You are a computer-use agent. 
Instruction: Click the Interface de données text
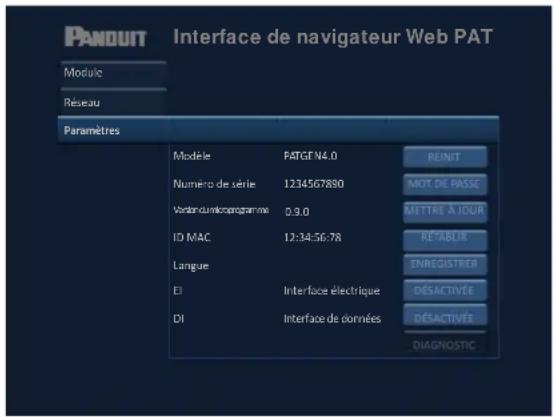point(332,318)
